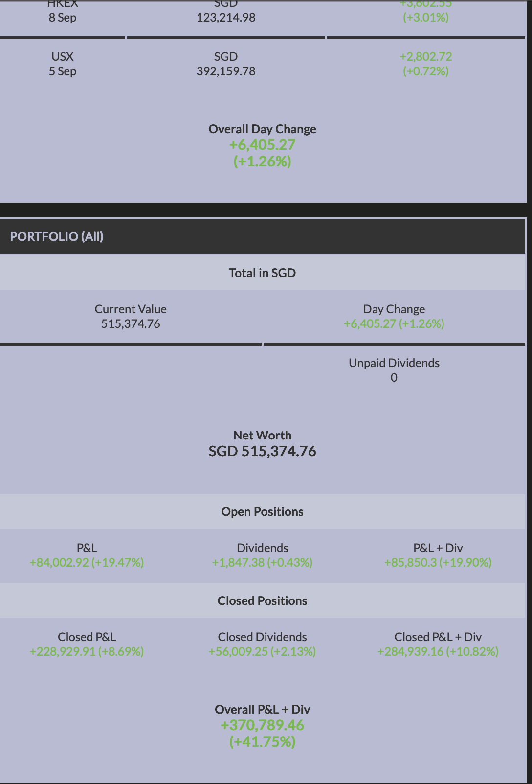Select the Unpaid Dividends figure
This screenshot has width=532, height=784.
394,378
